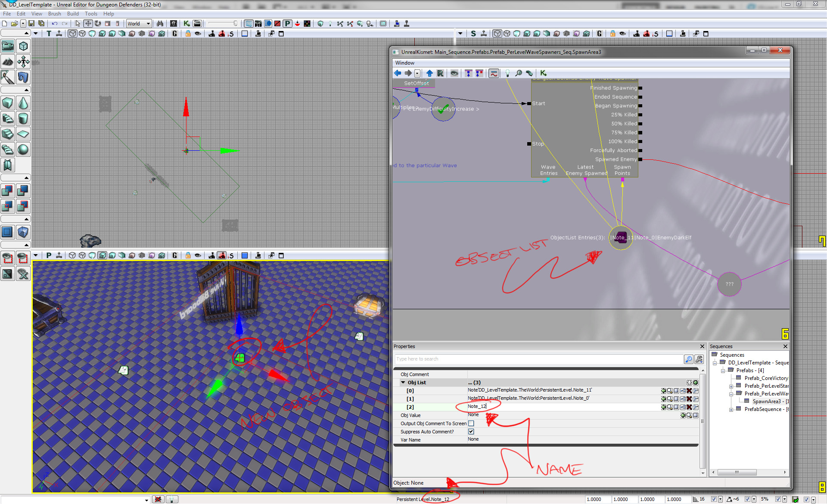Click Obj Comment property value field

click(x=583, y=374)
